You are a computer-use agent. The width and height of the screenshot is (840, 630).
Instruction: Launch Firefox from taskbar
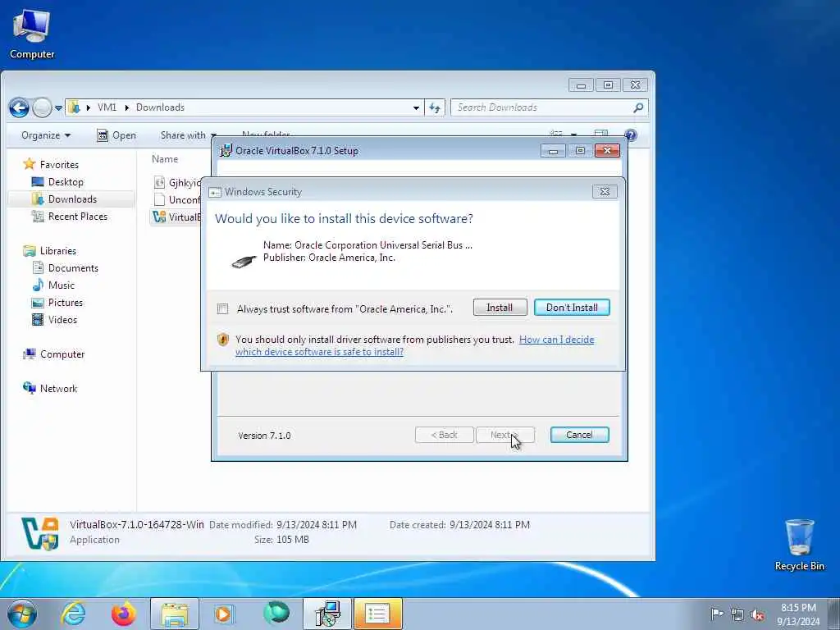[x=123, y=614]
